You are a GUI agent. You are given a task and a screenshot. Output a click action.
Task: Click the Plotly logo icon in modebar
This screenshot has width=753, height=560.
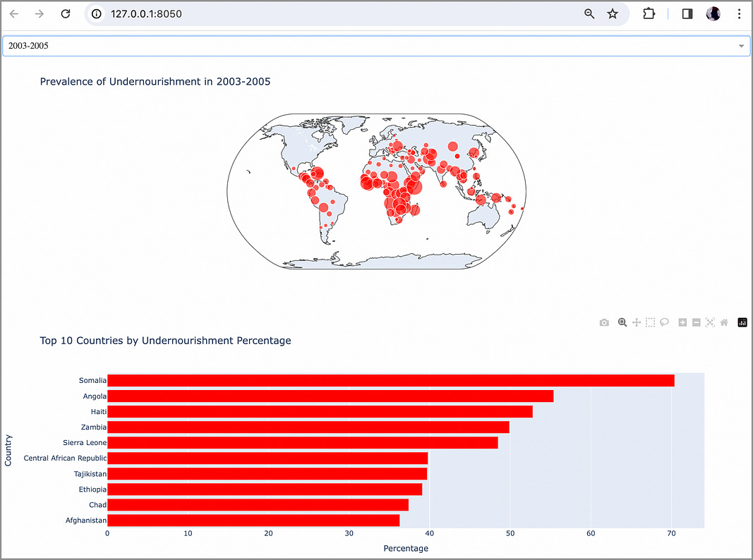click(742, 322)
